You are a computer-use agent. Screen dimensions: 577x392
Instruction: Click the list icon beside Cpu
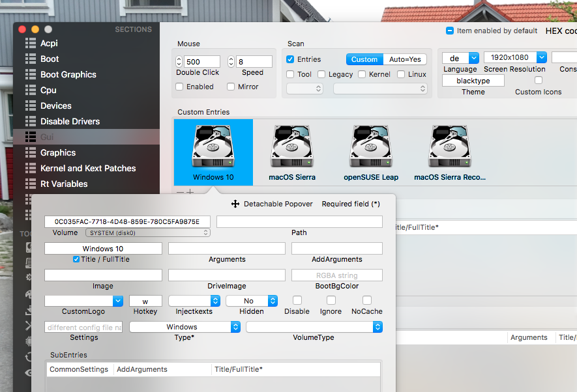tap(31, 90)
